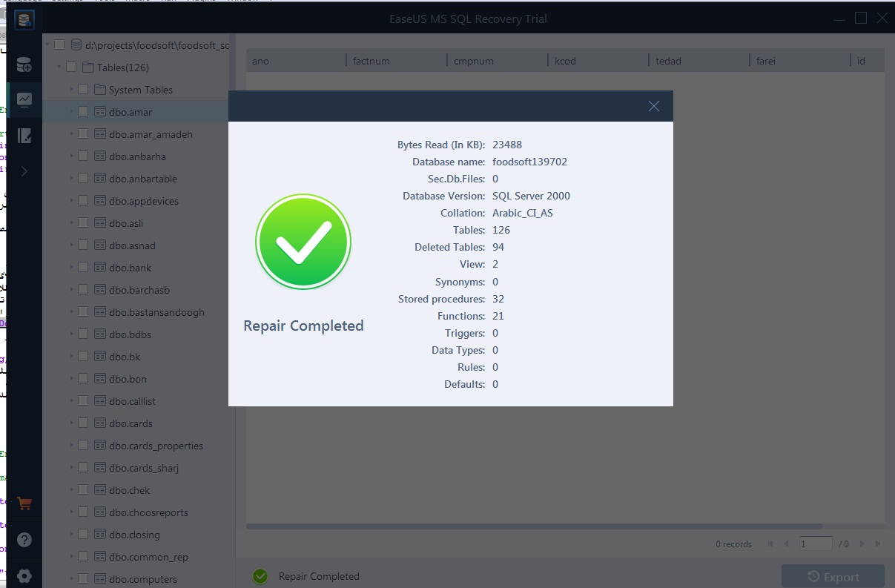Click the dbo.bank table icon

click(100, 268)
